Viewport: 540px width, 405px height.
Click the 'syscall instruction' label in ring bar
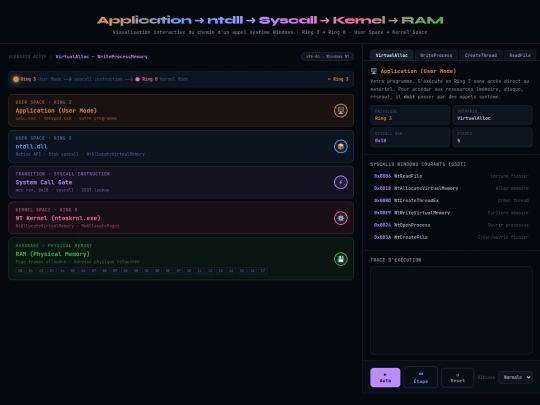coord(98,79)
